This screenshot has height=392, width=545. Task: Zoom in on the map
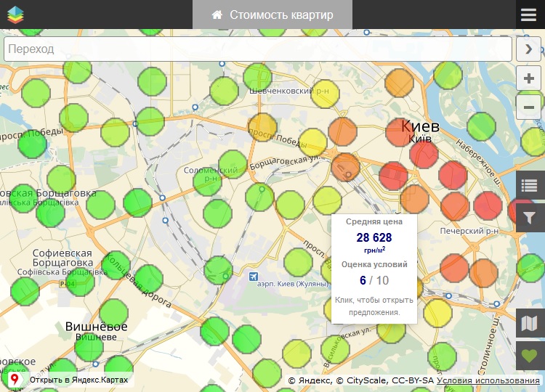coord(528,78)
